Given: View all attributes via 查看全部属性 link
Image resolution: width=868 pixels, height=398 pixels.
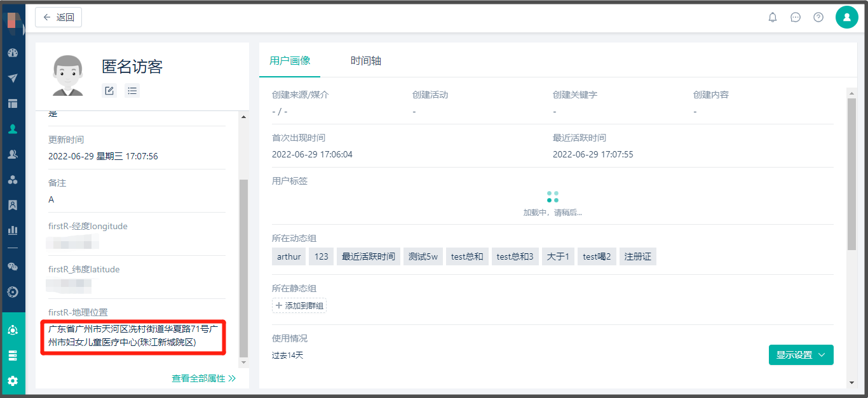Looking at the screenshot, I should (x=204, y=378).
